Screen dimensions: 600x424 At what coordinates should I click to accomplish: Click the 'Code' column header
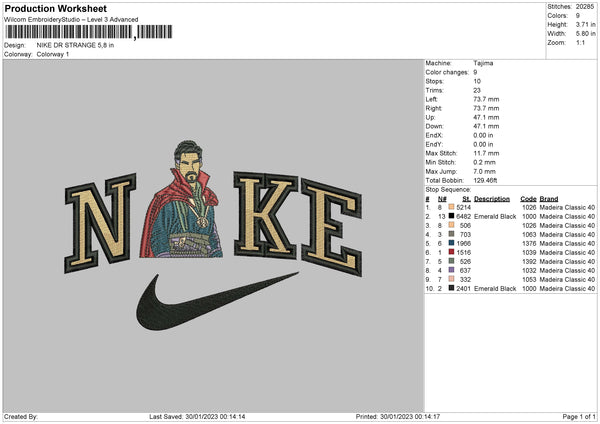pos(528,199)
